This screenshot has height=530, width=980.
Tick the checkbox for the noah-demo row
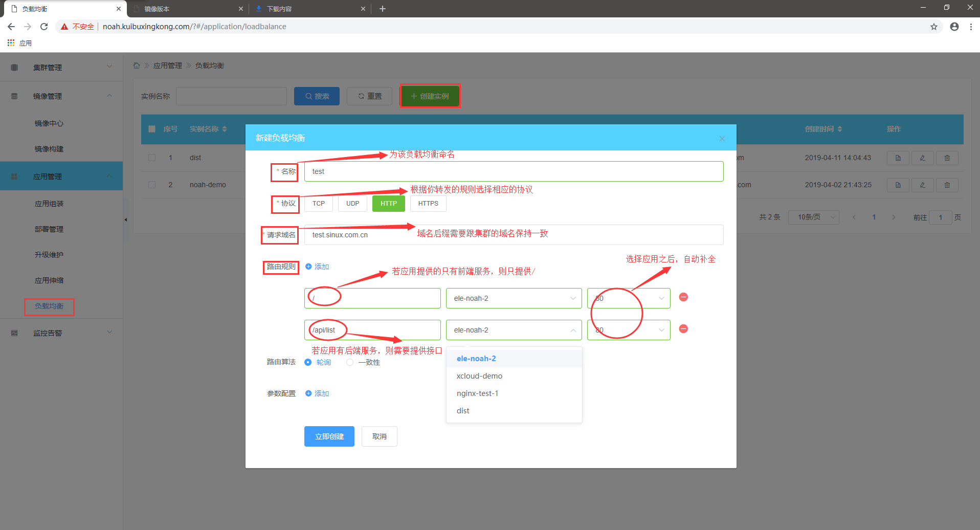[152, 185]
